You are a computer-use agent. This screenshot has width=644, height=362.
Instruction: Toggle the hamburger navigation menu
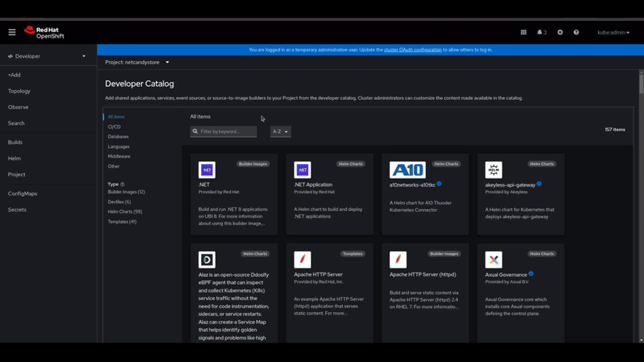(x=12, y=32)
